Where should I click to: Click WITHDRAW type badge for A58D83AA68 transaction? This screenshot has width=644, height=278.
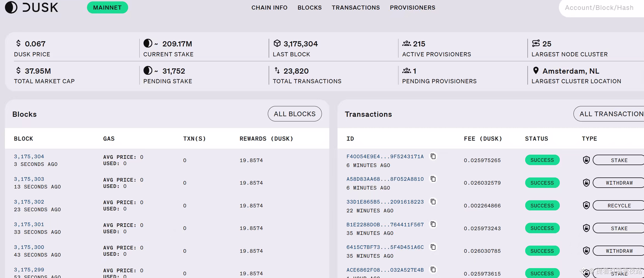click(x=618, y=183)
